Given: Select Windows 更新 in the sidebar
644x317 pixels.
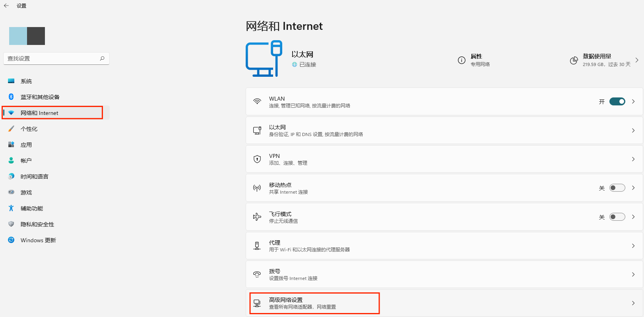Looking at the screenshot, I should (56, 240).
